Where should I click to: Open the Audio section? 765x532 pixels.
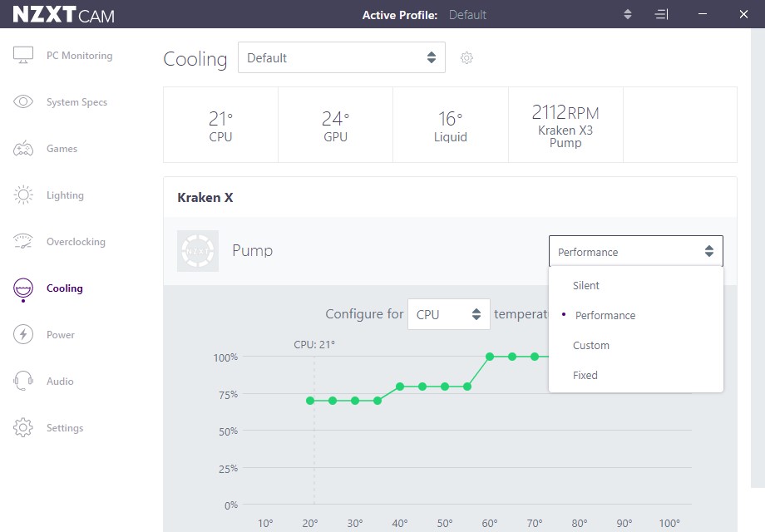point(60,382)
